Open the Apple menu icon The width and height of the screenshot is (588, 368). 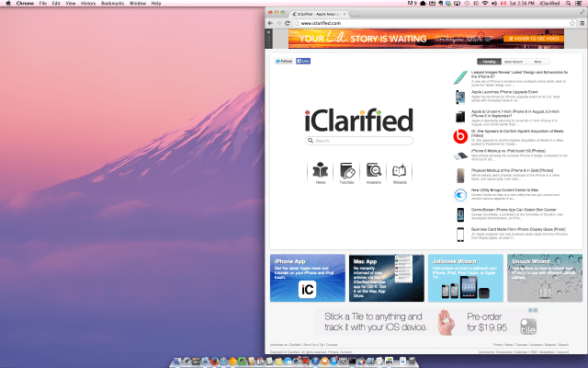pyautogui.click(x=8, y=3)
